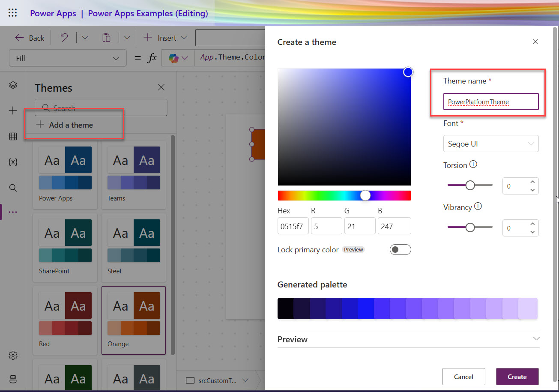Click the Insert plus icon in sidebar
559x392 pixels.
click(x=13, y=111)
